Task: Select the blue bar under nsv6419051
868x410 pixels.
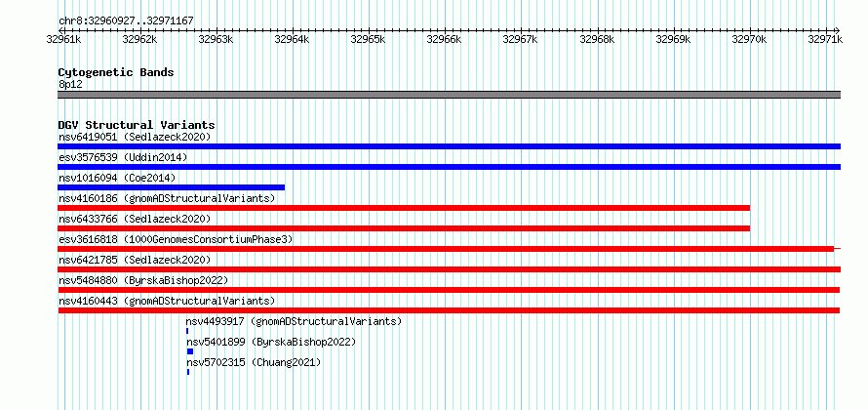Action: [449, 146]
